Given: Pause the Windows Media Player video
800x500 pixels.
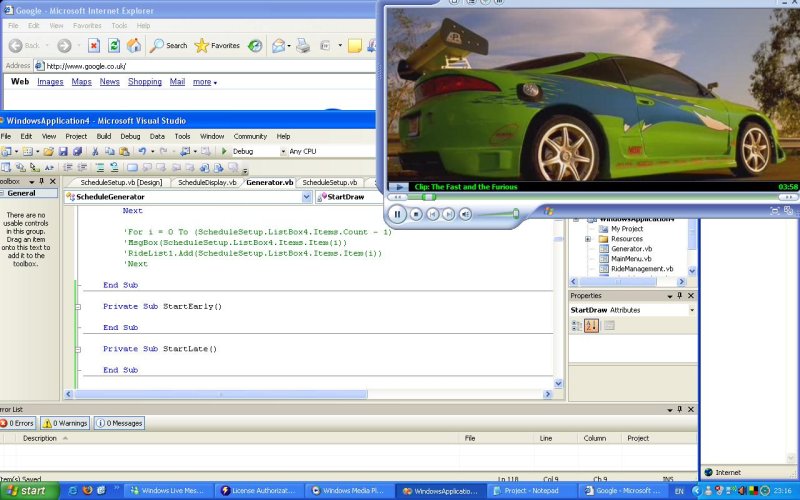Looking at the screenshot, I should pyautogui.click(x=398, y=213).
